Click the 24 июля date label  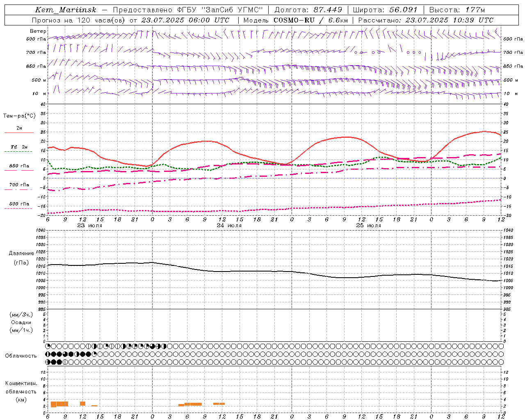coord(229,226)
